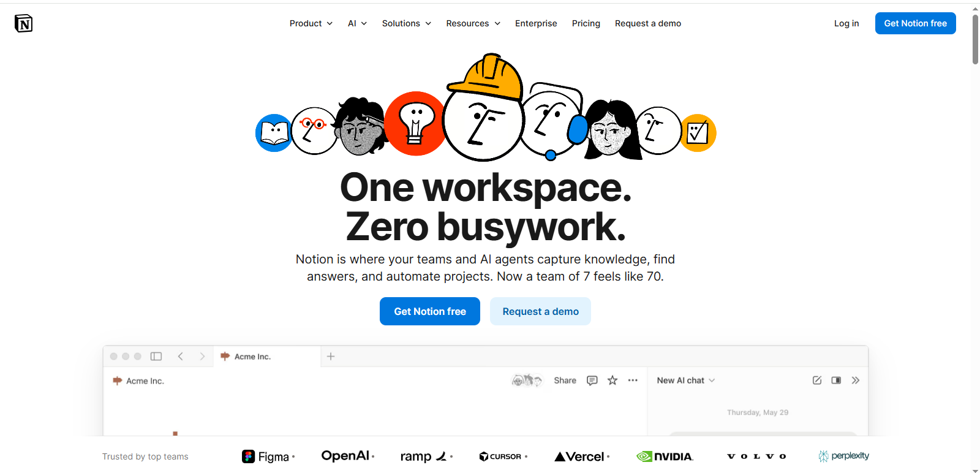Click the comment bubble icon beside Share
Screen dimensions: 980x473
pos(592,380)
